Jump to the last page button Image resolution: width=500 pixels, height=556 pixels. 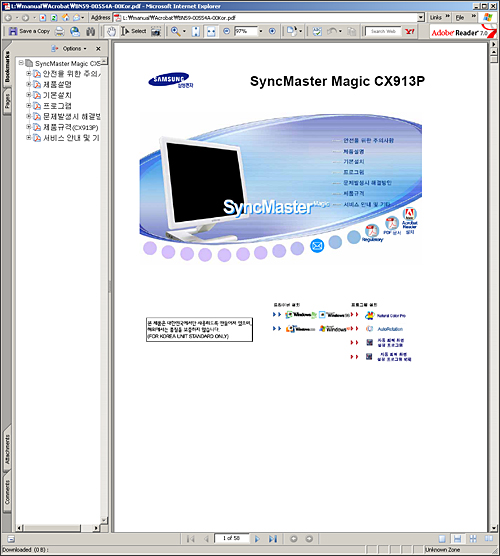[x=272, y=539]
